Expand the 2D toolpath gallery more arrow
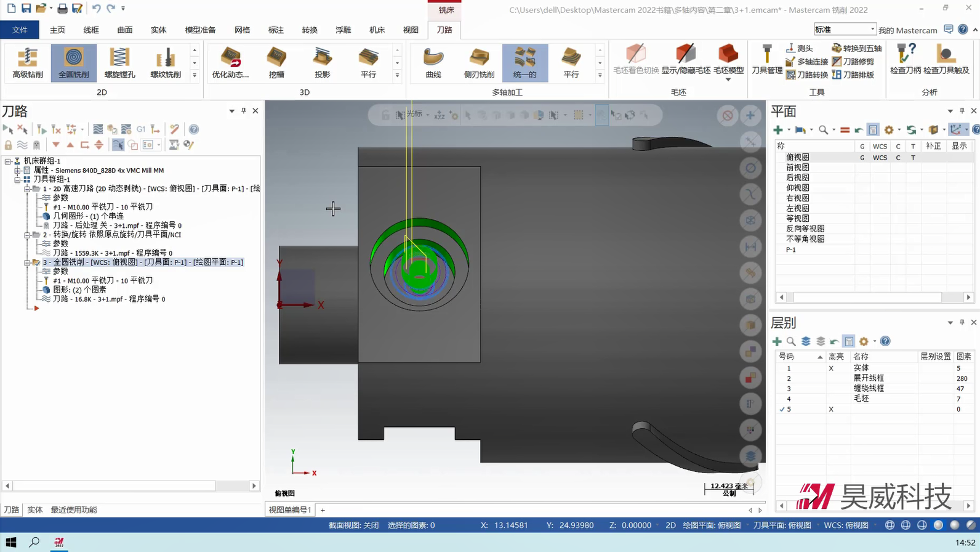 (x=195, y=75)
